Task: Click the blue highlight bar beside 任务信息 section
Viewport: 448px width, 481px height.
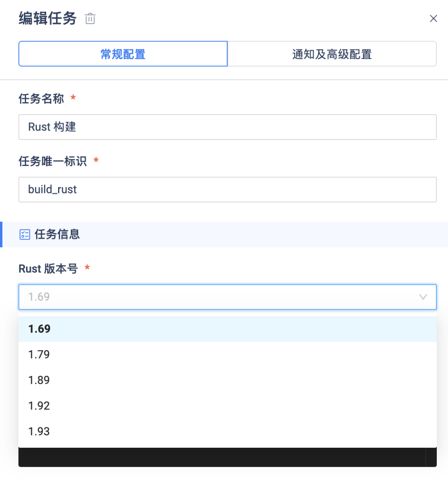Action: click(1, 234)
